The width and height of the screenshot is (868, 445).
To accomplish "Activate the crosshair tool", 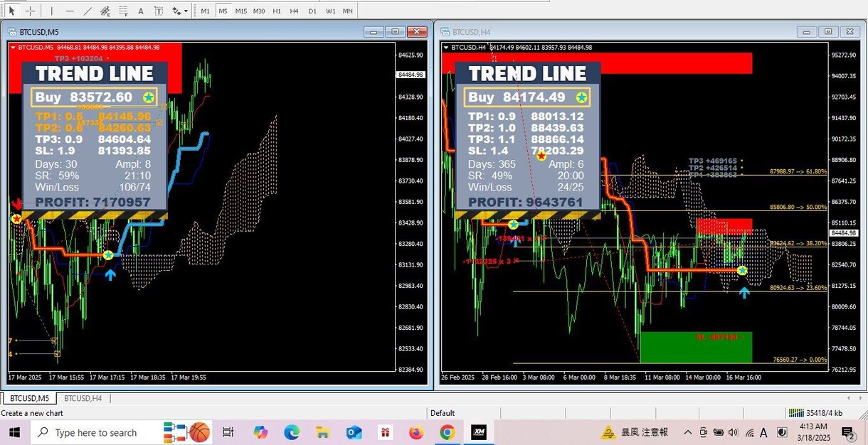I will (x=30, y=11).
